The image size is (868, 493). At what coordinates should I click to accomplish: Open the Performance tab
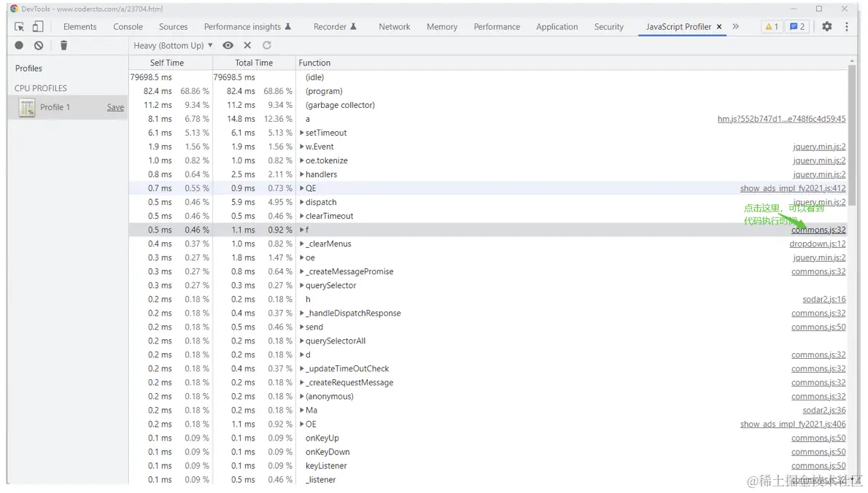click(x=497, y=26)
